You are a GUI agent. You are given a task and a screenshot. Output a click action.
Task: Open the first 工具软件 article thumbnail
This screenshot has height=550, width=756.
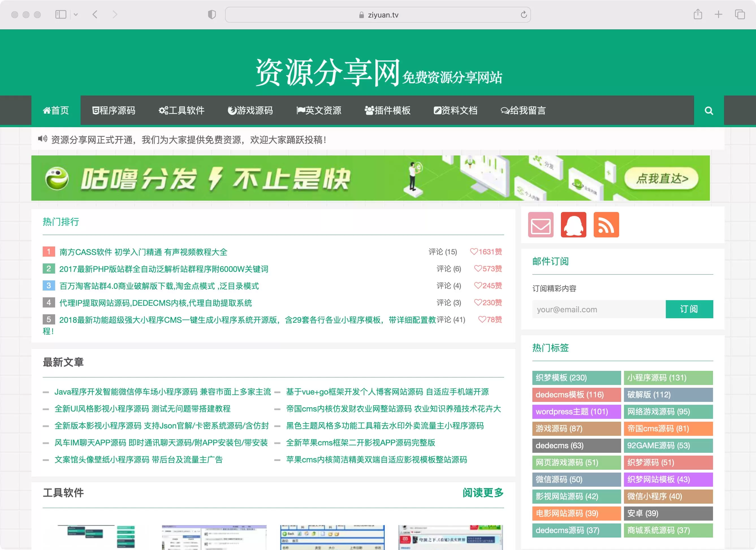pos(96,537)
